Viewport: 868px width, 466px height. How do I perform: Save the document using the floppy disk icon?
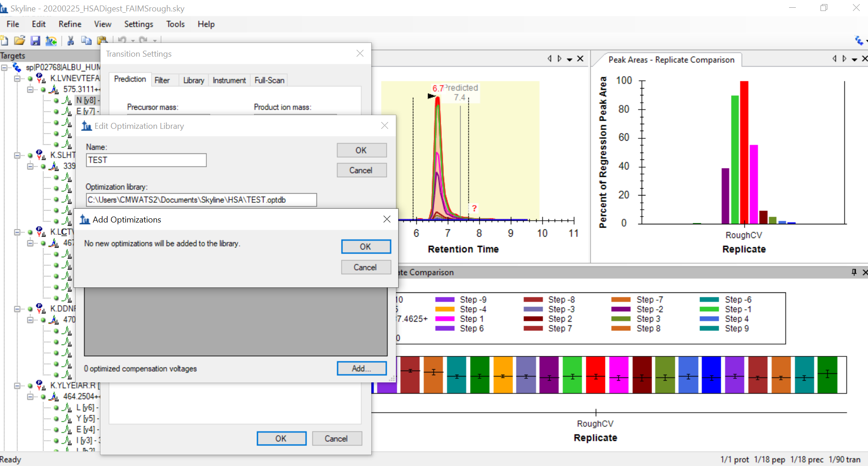coord(35,41)
